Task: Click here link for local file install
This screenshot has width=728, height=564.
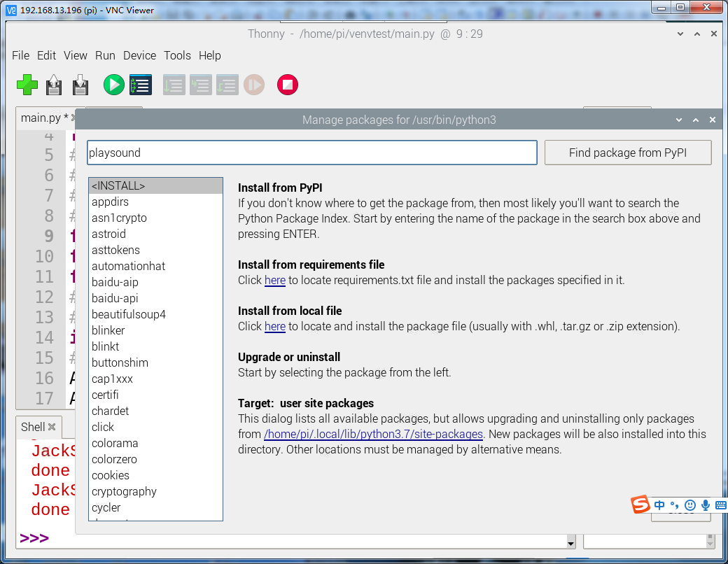Action: pos(275,326)
